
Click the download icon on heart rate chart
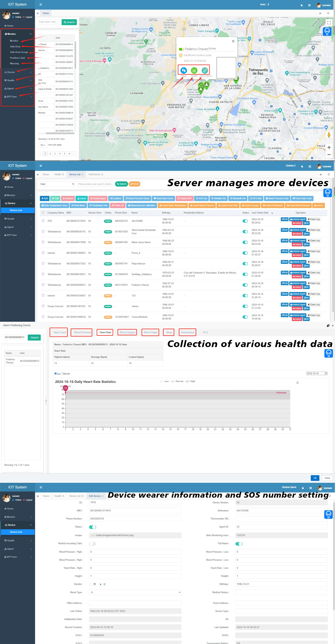click(297, 382)
